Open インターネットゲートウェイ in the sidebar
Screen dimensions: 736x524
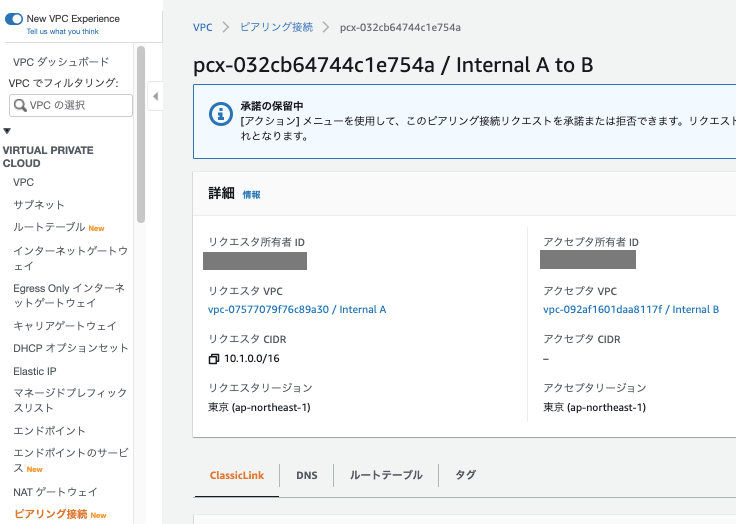(70, 258)
